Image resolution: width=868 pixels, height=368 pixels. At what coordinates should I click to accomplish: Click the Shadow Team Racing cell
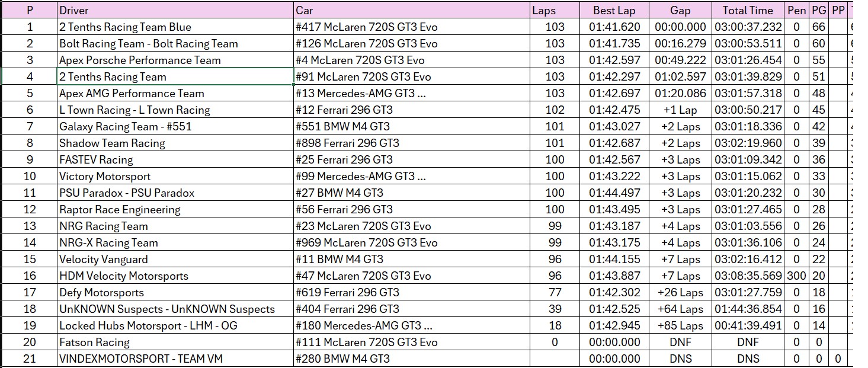coord(175,143)
